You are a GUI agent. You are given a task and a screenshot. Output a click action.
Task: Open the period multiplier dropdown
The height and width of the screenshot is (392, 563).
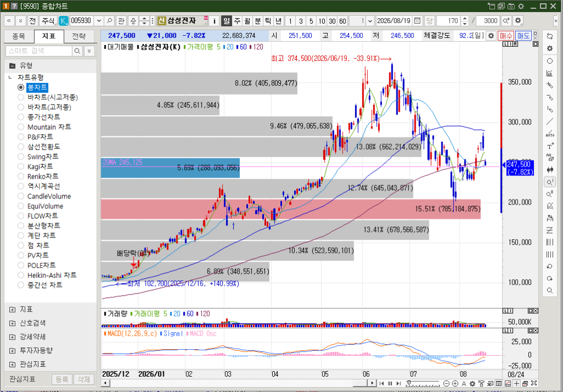371,21
